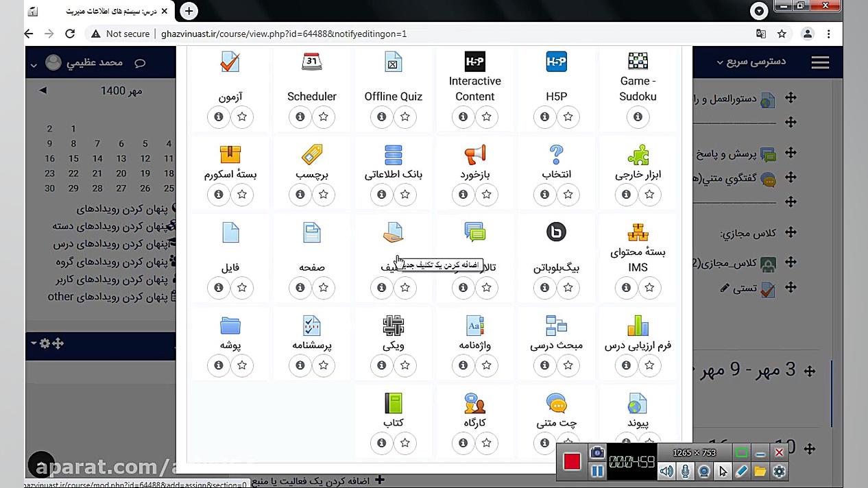Star فایل as a favourite resource

pos(242,288)
